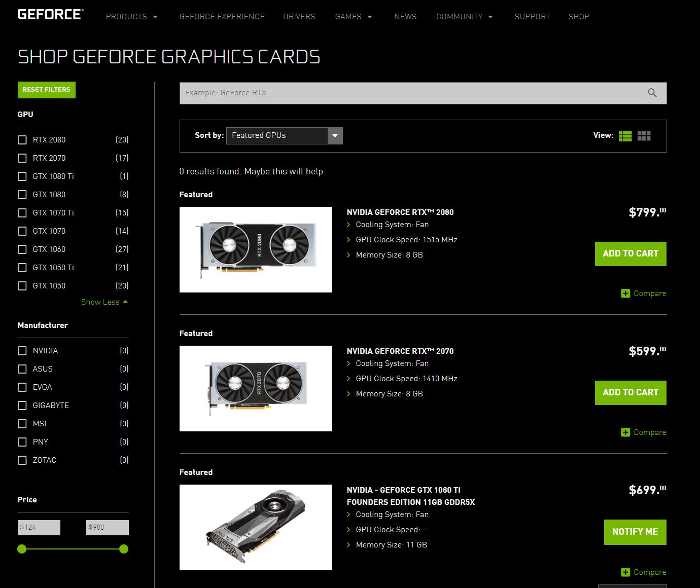The width and height of the screenshot is (700, 588).
Task: Open the GTX 1080 Ti product image
Action: click(x=256, y=527)
